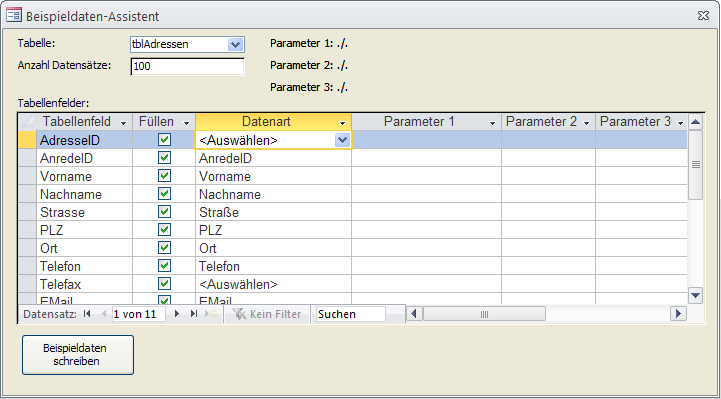Open Parameter 3 column header filter arrow
This screenshot has width=721, height=399.
point(680,123)
